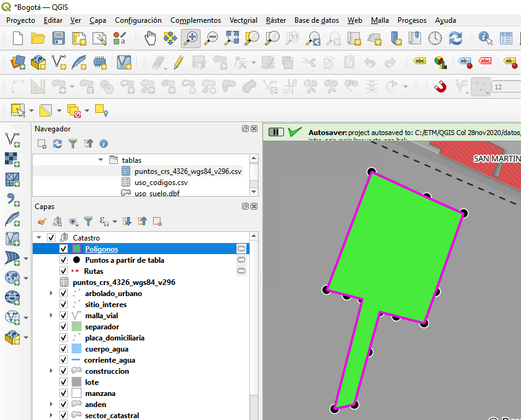This screenshot has width=521, height=420.
Task: Open the Complementos menu
Action: coord(196,20)
